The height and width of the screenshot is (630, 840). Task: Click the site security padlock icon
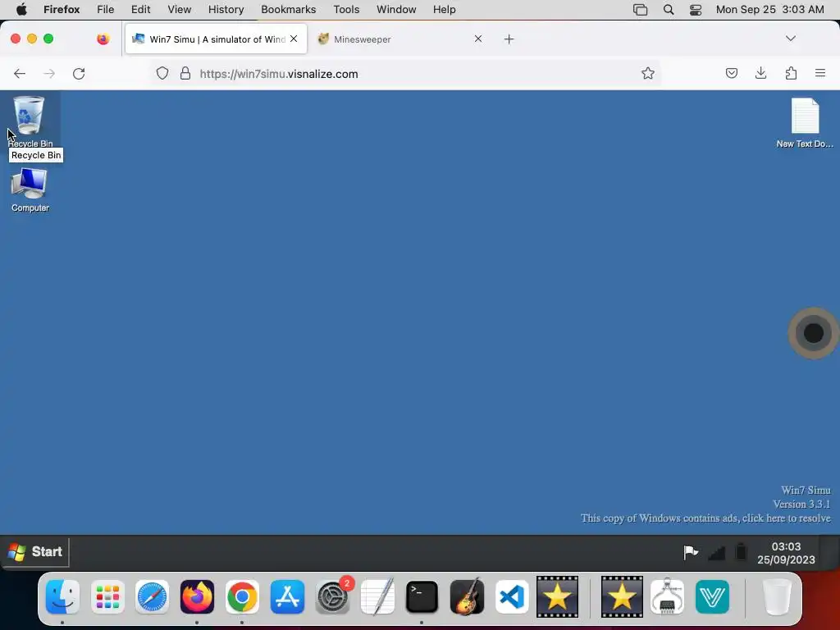point(185,73)
